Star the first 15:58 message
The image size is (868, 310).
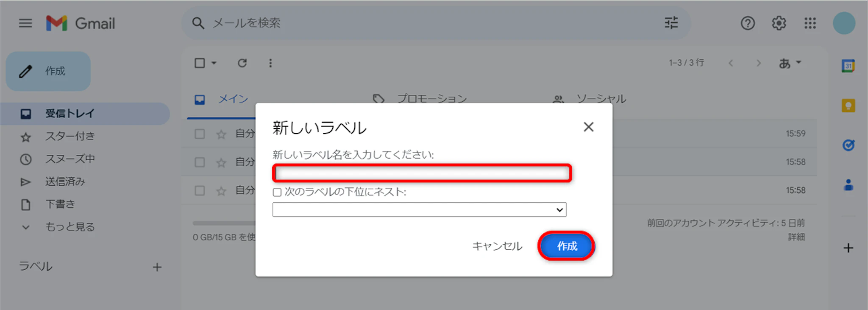click(221, 162)
